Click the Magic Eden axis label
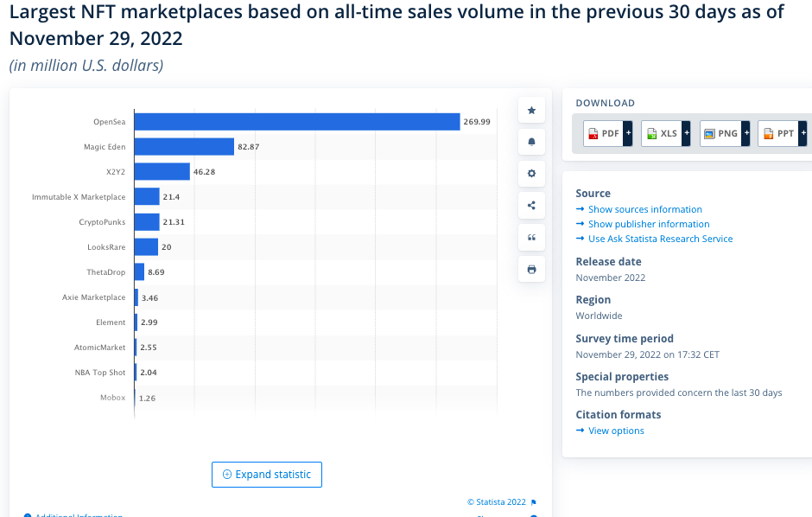This screenshot has height=517, width=812. pyautogui.click(x=105, y=147)
